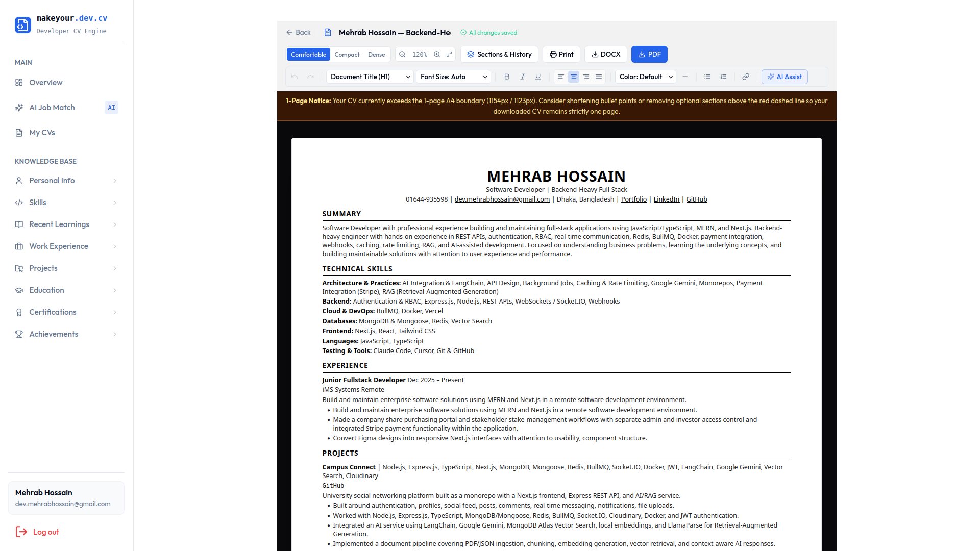Open Sections & History
Screen dimensions: 980x551
pos(499,55)
